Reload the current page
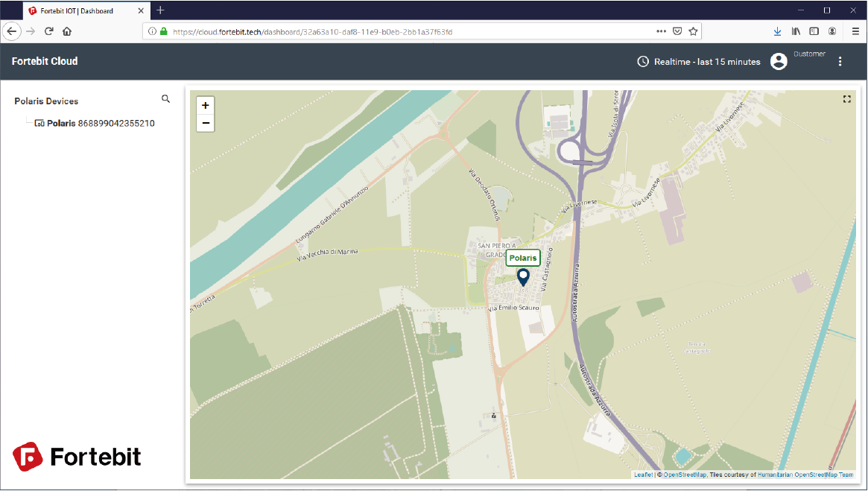The image size is (868, 491). [x=48, y=31]
